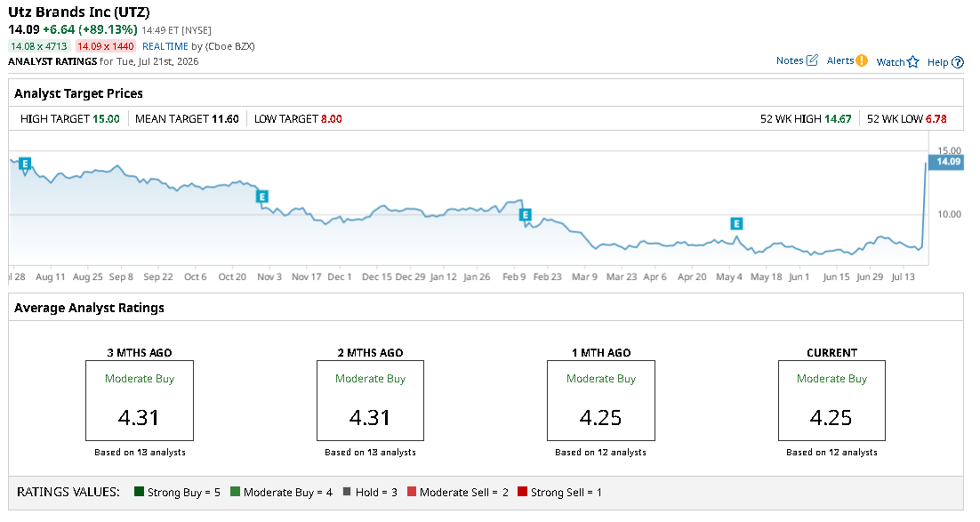Open the Help question mark icon
This screenshot has width=980, height=522.
tap(958, 62)
